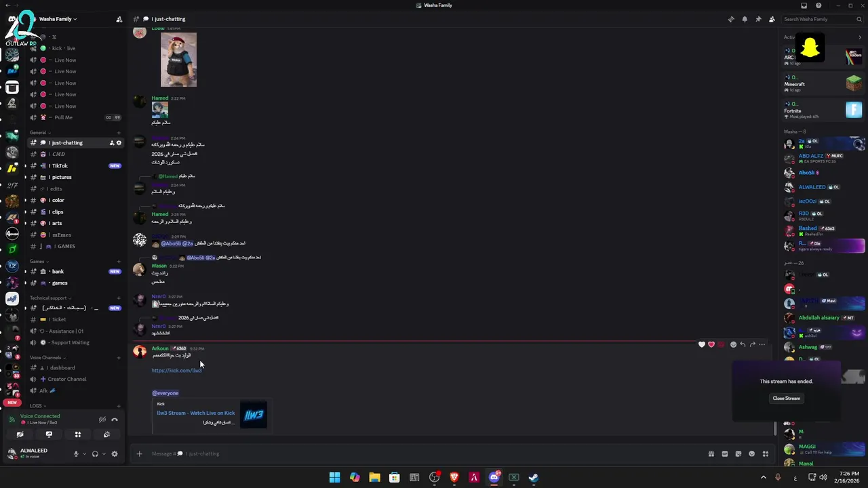Open the Discord inbox icon in the title bar
This screenshot has height=488, width=868.
tap(804, 5)
